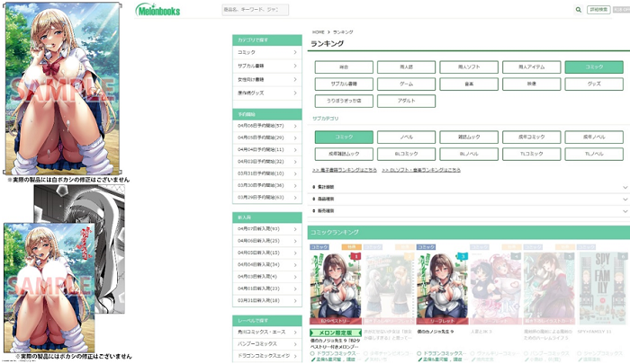The height and width of the screenshot is (364, 630).
Task: Click chevron beside 03月31日予約開始(10)
Action: [x=295, y=173]
